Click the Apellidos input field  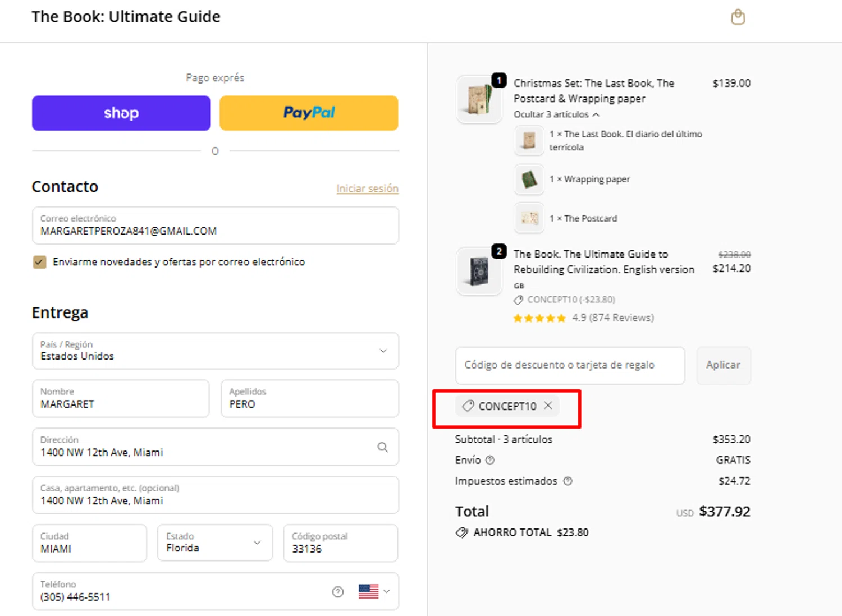(310, 399)
